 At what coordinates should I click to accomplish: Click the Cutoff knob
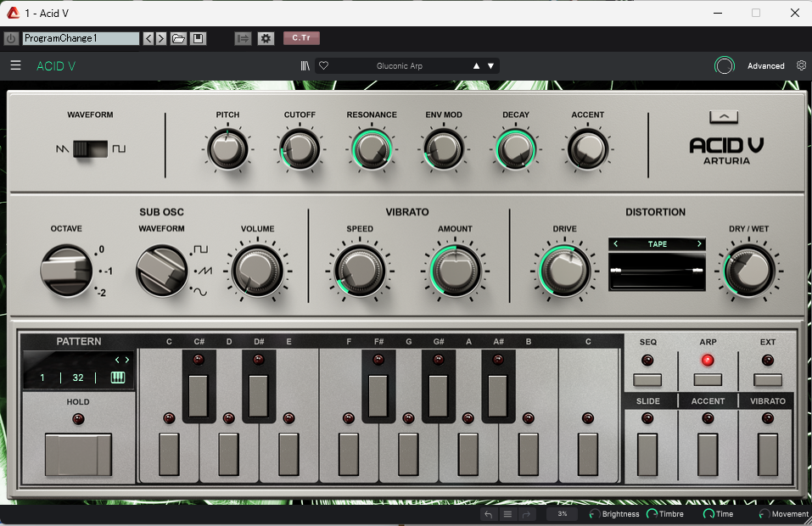[x=300, y=149]
